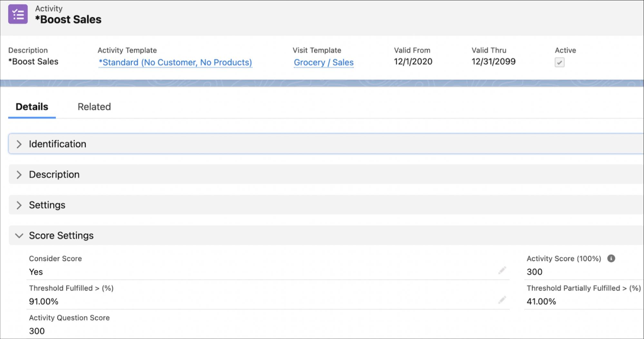Collapse the Score Settings section
Viewport: 644px width, 339px height.
[326, 236]
